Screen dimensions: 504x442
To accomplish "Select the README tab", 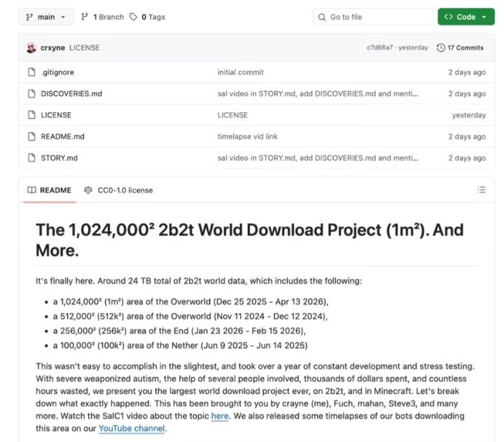I will point(50,190).
